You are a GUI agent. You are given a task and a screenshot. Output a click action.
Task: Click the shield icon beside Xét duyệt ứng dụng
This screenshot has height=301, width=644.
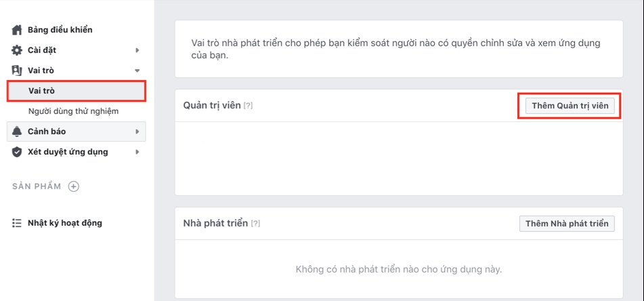click(18, 152)
